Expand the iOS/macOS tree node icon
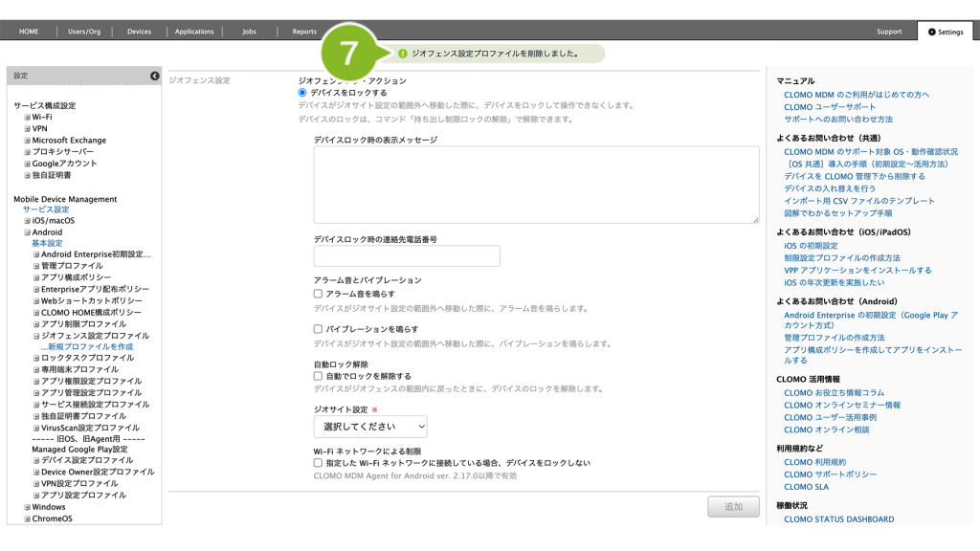The height and width of the screenshot is (551, 980). pos(28,221)
